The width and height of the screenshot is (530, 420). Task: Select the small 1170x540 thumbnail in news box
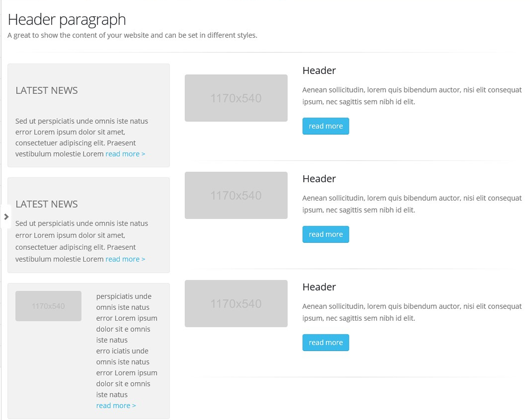pyautogui.click(x=48, y=306)
